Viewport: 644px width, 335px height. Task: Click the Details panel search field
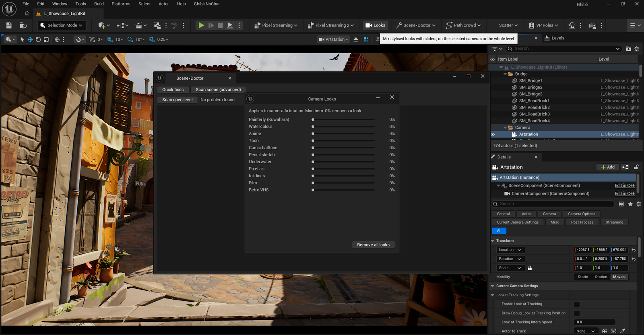click(x=553, y=204)
